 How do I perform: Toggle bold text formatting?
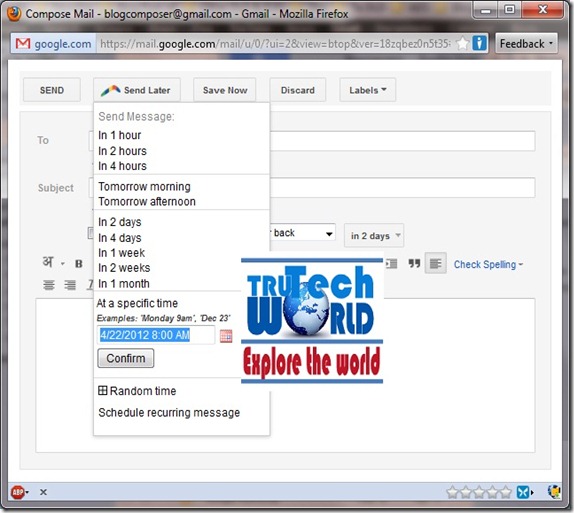pyautogui.click(x=79, y=264)
